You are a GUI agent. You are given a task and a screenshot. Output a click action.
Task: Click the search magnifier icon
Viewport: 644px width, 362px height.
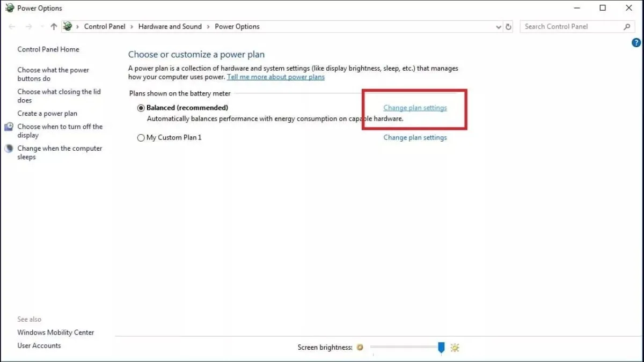point(627,27)
